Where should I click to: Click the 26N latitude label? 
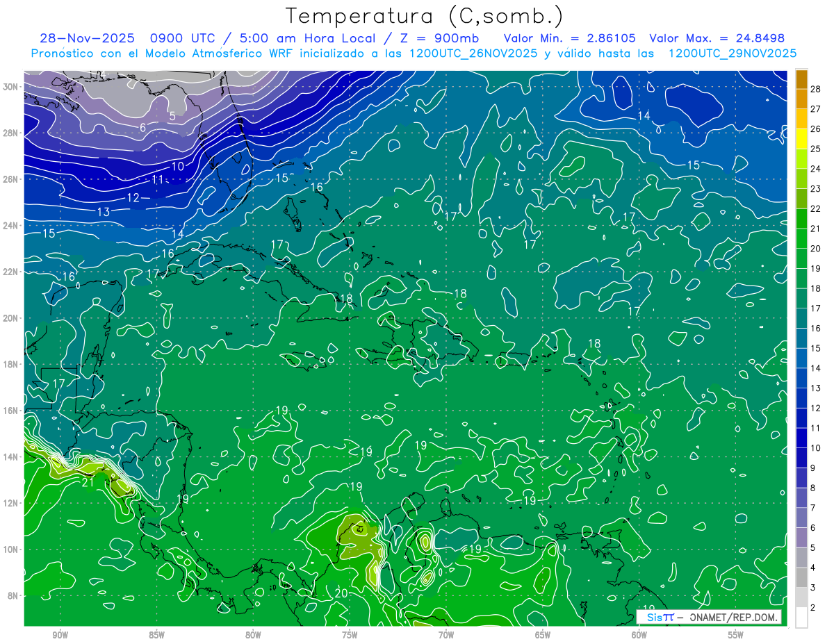12,179
